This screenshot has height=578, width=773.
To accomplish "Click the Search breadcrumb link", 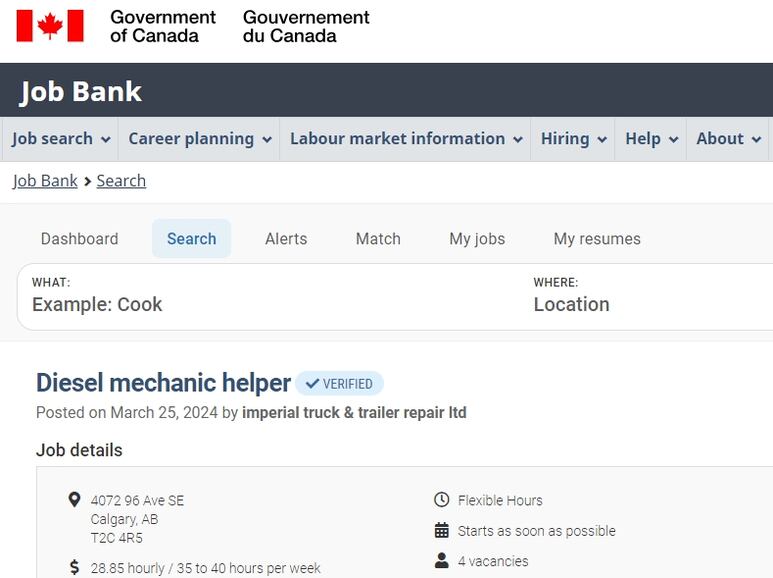I will pos(121,181).
